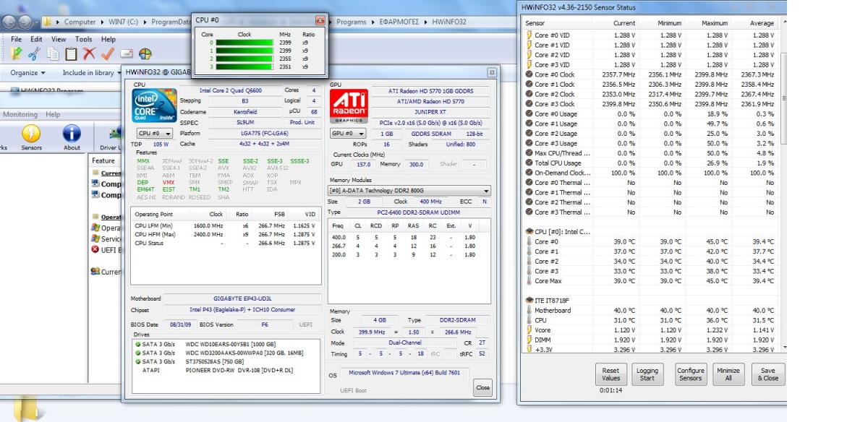868x422 pixels.
Task: Open the Sensors tool in HWiNFO32 toolbar
Action: click(x=32, y=137)
